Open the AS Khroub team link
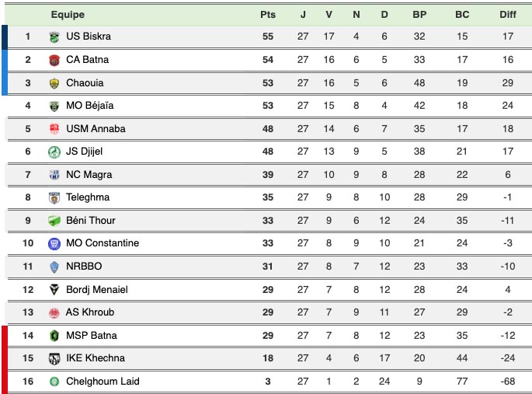This screenshot has height=394, width=532. coord(90,312)
